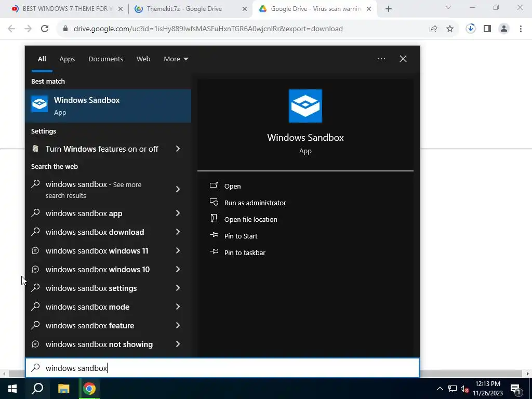
Task: Click the Run as administrator shield icon
Action: pos(214,202)
